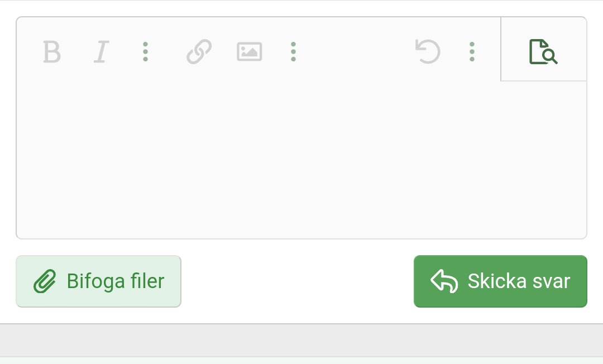The image size is (603, 364).
Task: Click the reply arrow icon on Skicka svar
Action: pyautogui.click(x=444, y=281)
